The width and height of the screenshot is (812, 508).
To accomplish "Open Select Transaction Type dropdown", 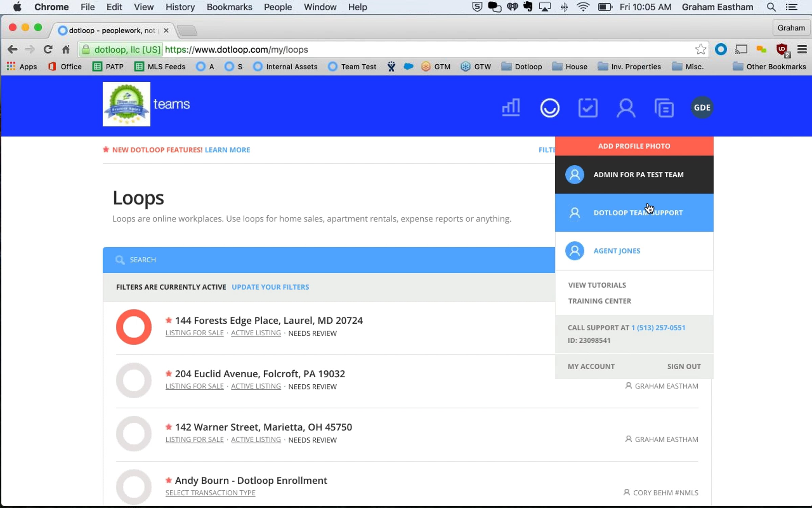I will [210, 493].
